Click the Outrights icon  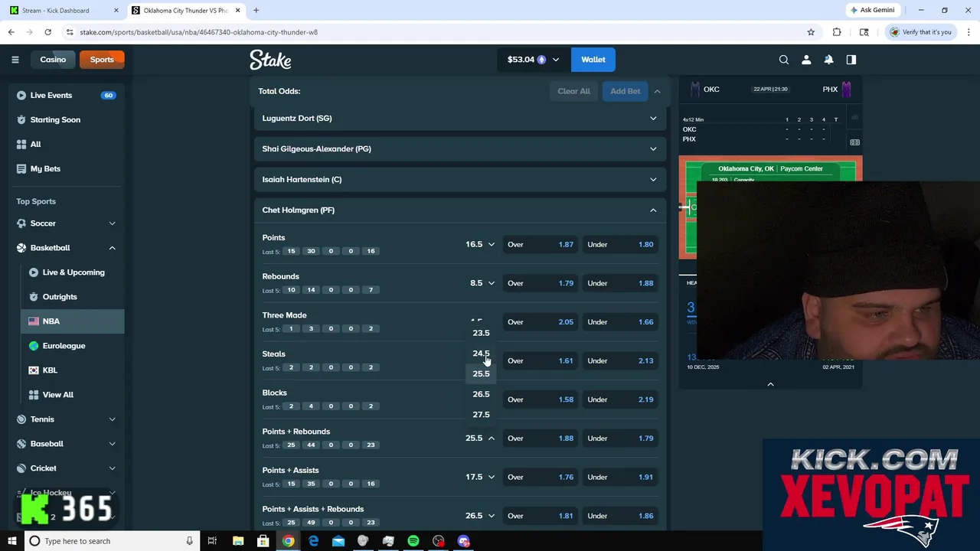(x=34, y=297)
